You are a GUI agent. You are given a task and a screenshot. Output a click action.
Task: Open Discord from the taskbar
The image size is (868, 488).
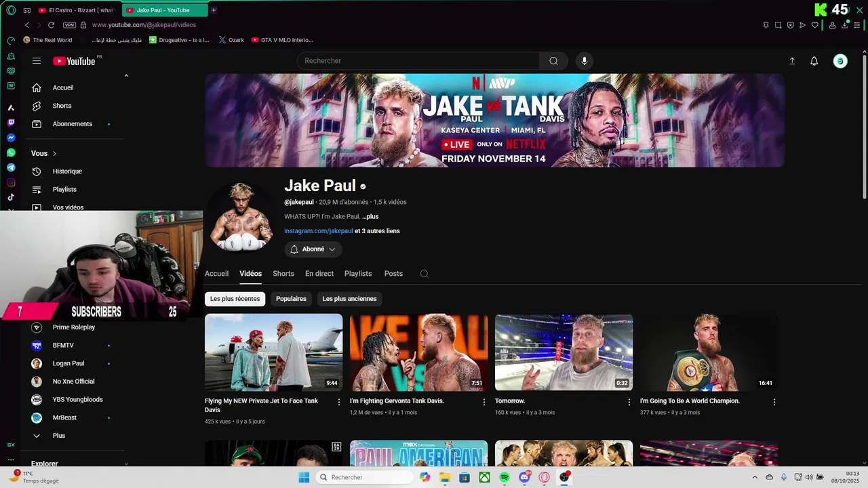coord(524,477)
